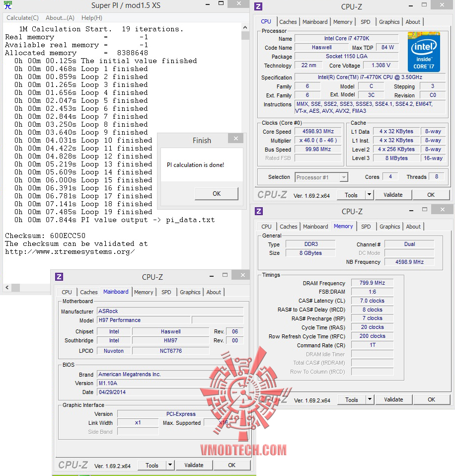
Task: Click the Super PI horizontal scrollbar left arrow
Action: 7,287
